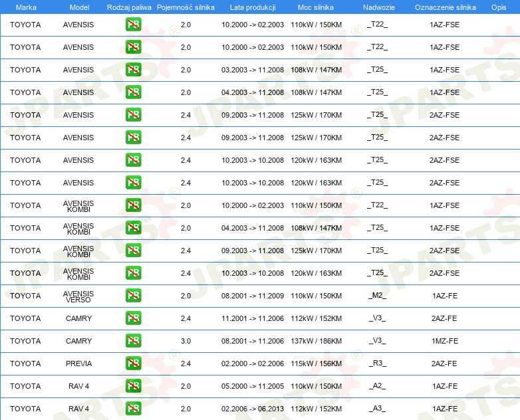Click the 'Nadwozie' column header
Screen dimensions: 520x420
(379, 7)
